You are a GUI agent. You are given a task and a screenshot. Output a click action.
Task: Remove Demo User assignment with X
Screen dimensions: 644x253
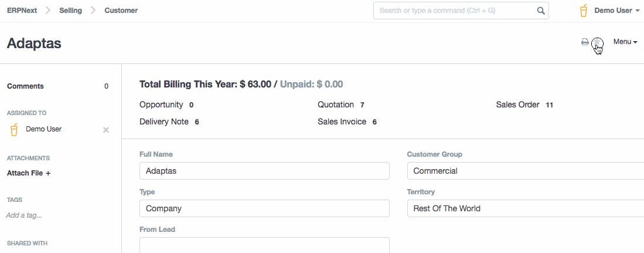(x=106, y=130)
